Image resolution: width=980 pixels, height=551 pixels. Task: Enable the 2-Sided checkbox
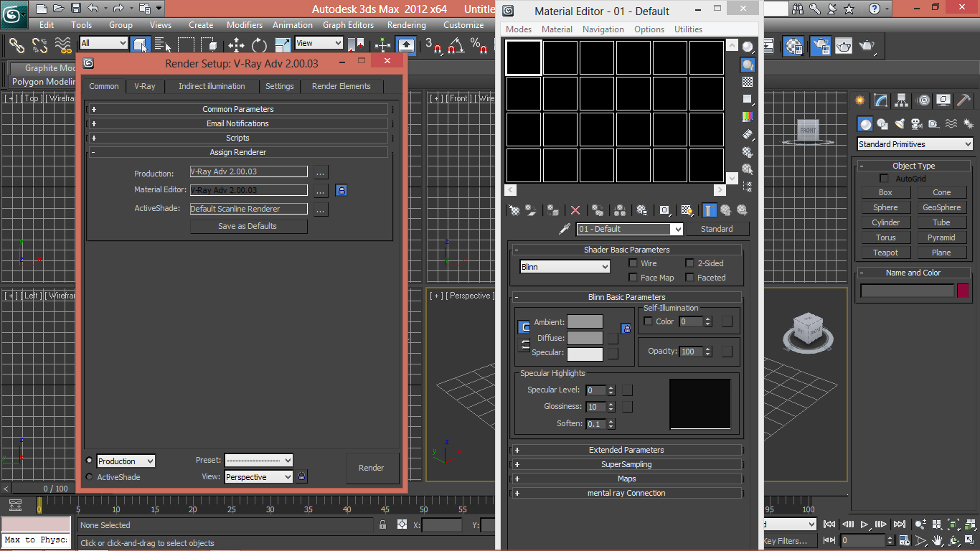point(690,263)
